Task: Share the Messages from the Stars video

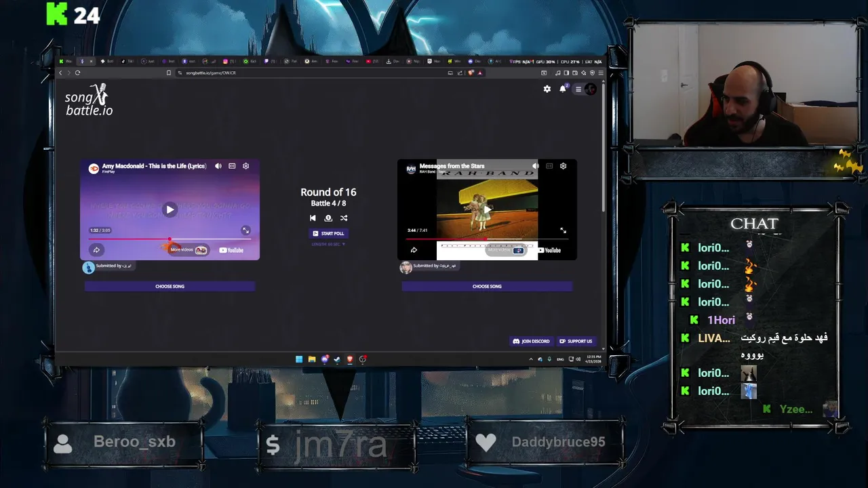Action: click(414, 250)
